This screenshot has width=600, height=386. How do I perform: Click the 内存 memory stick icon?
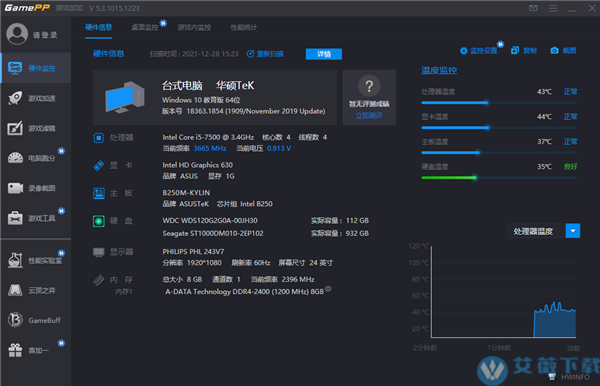click(99, 280)
